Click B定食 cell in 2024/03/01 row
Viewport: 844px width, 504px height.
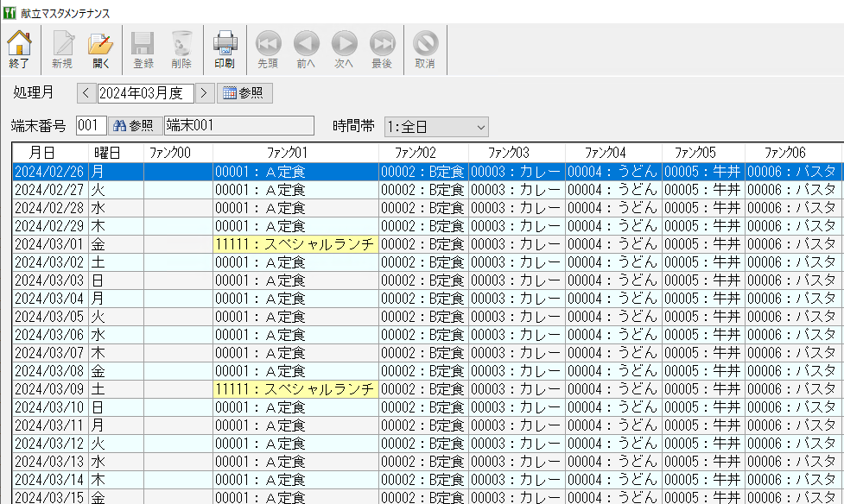(423, 244)
